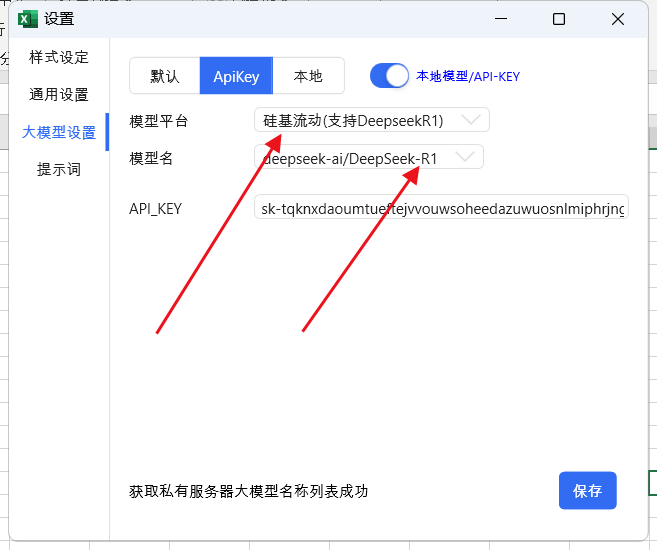This screenshot has height=550, width=657.
Task: Close the 设置 dialog
Action: tap(618, 19)
